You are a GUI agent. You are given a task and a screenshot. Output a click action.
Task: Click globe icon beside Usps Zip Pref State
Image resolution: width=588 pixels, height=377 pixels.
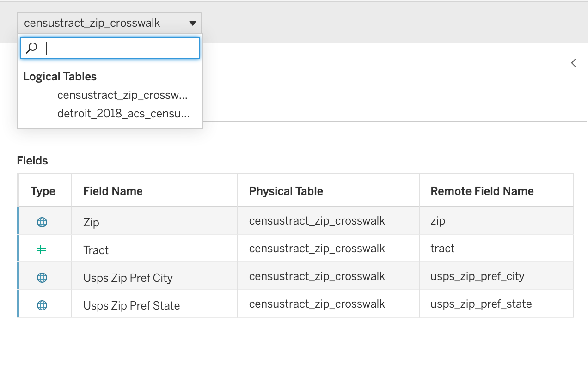point(42,305)
